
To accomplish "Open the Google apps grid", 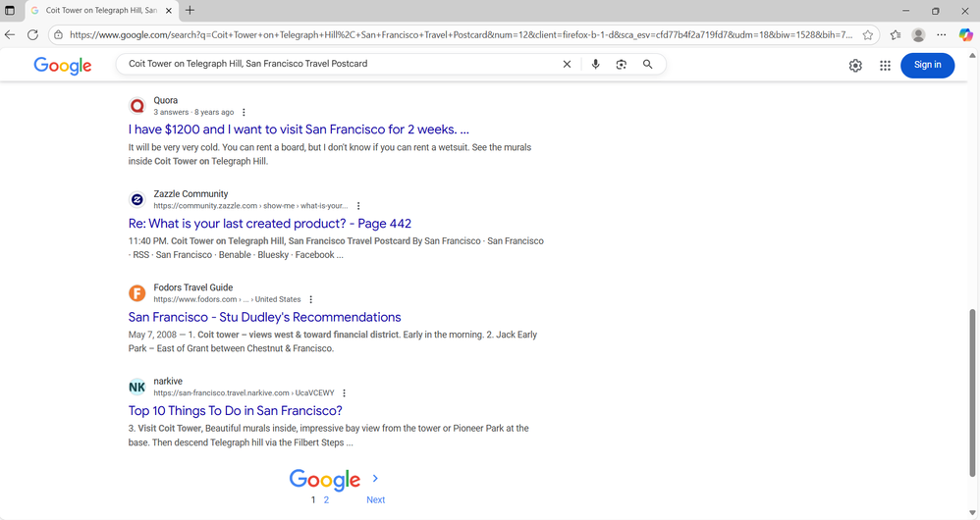I will (885, 66).
